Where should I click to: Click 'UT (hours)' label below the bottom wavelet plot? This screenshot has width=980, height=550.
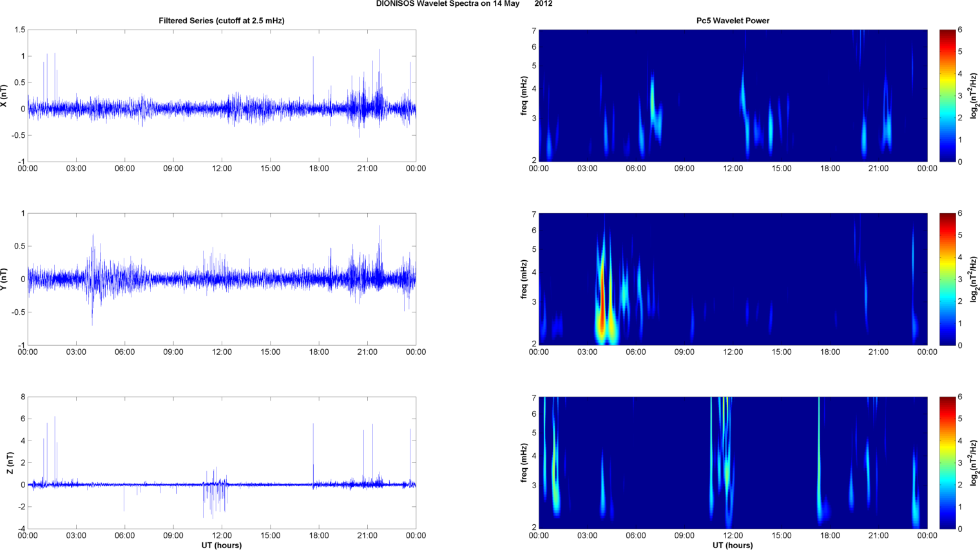(733, 545)
